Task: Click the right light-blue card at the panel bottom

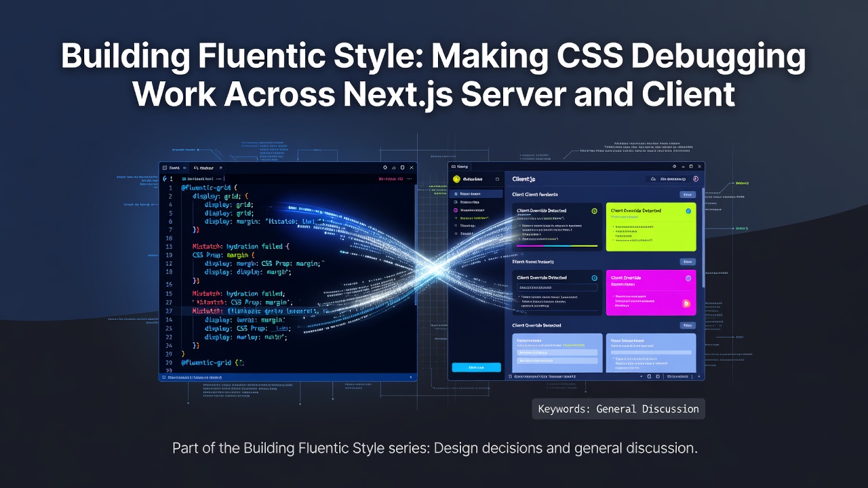Action: [x=651, y=352]
